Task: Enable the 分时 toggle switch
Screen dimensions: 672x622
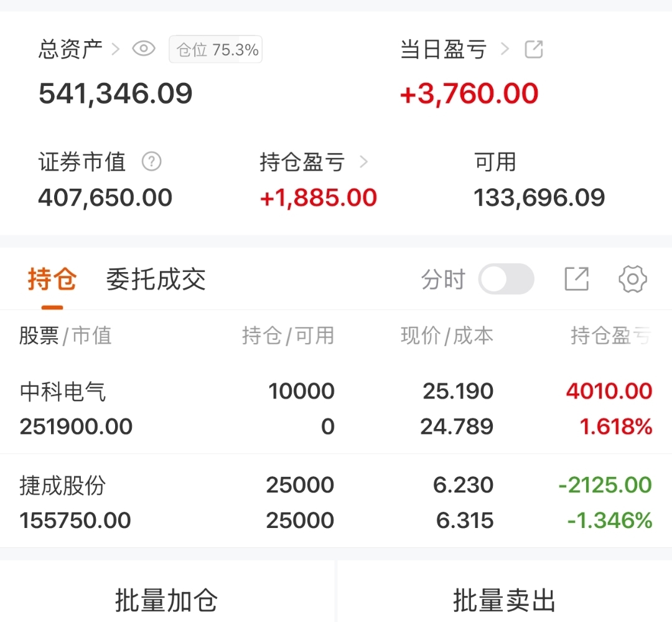Action: tap(506, 279)
